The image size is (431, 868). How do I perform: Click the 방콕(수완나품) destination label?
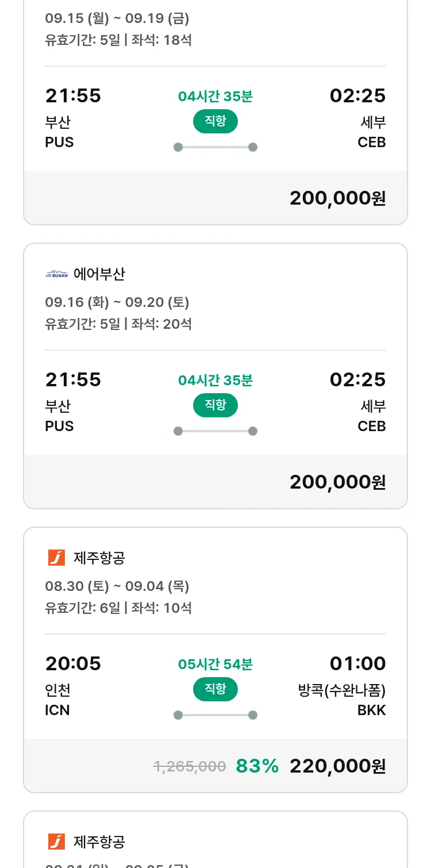click(341, 690)
